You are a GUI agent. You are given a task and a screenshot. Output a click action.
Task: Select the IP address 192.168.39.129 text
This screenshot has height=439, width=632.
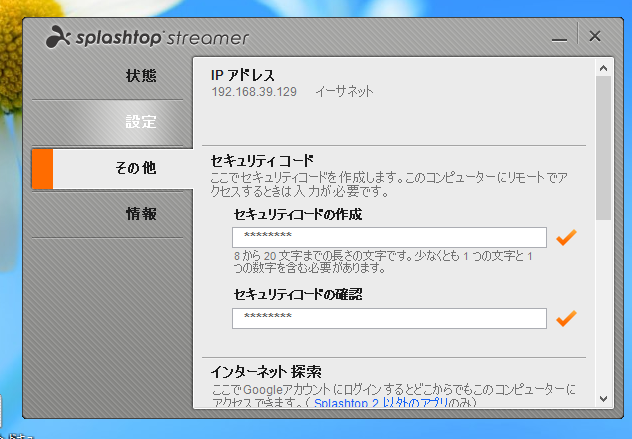click(x=254, y=92)
